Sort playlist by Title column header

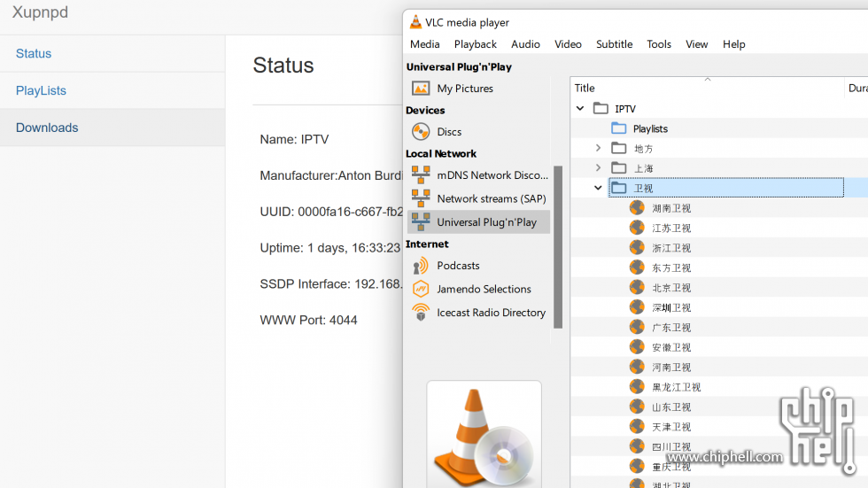(707, 88)
